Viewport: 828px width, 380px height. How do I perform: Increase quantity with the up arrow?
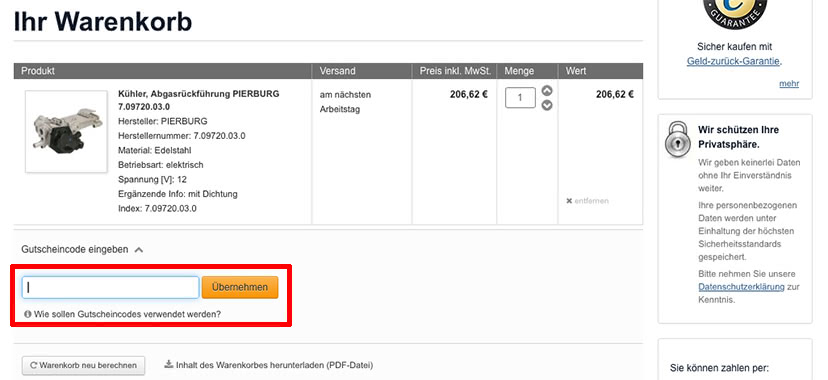pos(547,91)
